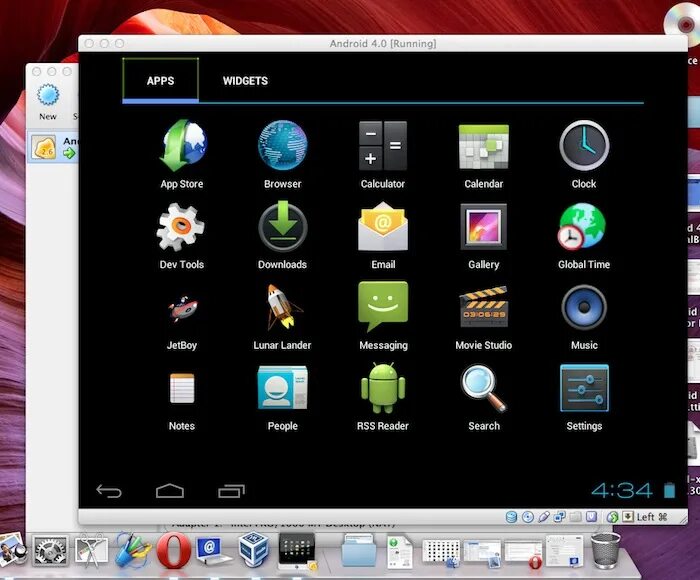Open the Calendar app
700x580 pixels.
483,154
